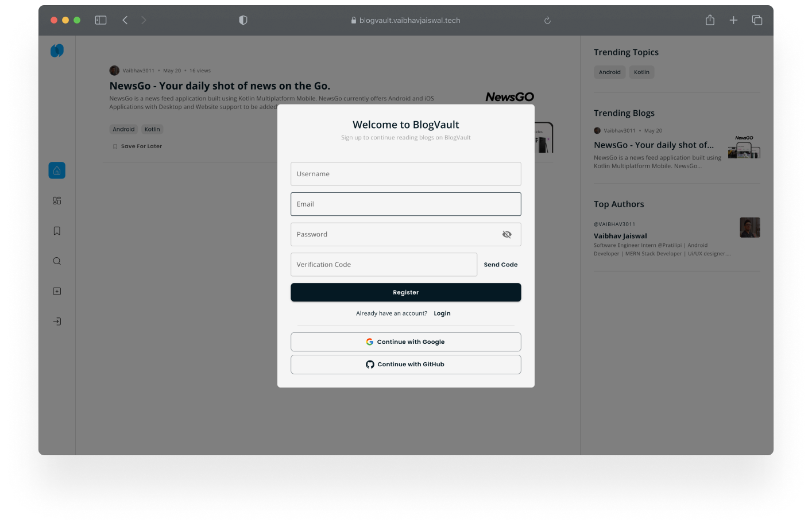This screenshot has width=812, height=527.
Task: Click the Top Authors heading
Action: [619, 204]
